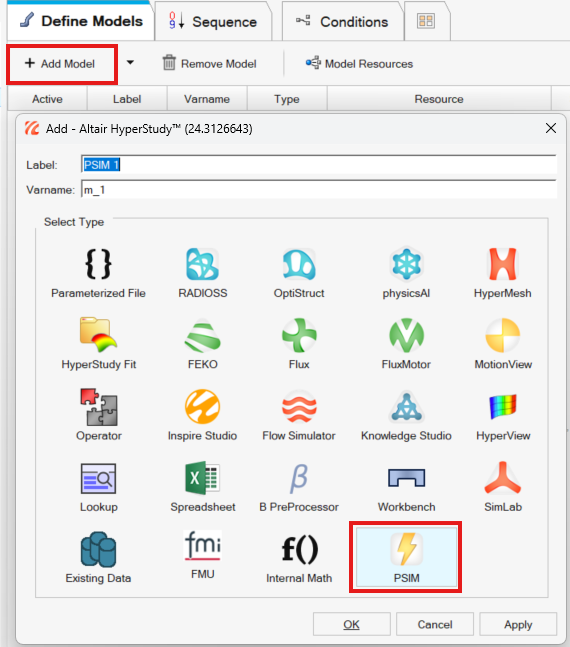Choose the FMU model type
570x647 pixels.
point(202,555)
